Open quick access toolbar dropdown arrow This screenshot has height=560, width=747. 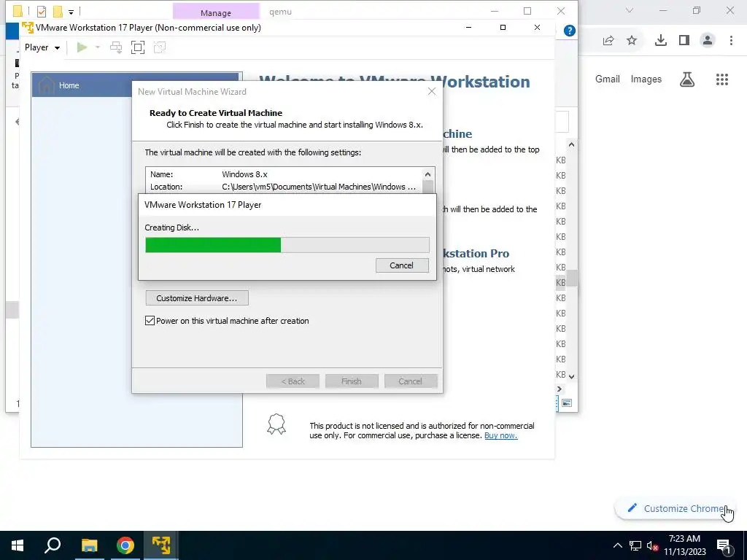tap(71, 12)
